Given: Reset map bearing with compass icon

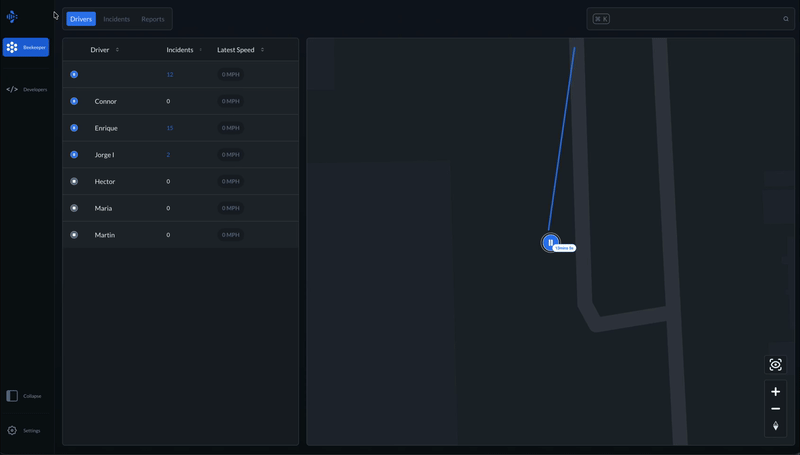Looking at the screenshot, I should tap(775, 426).
